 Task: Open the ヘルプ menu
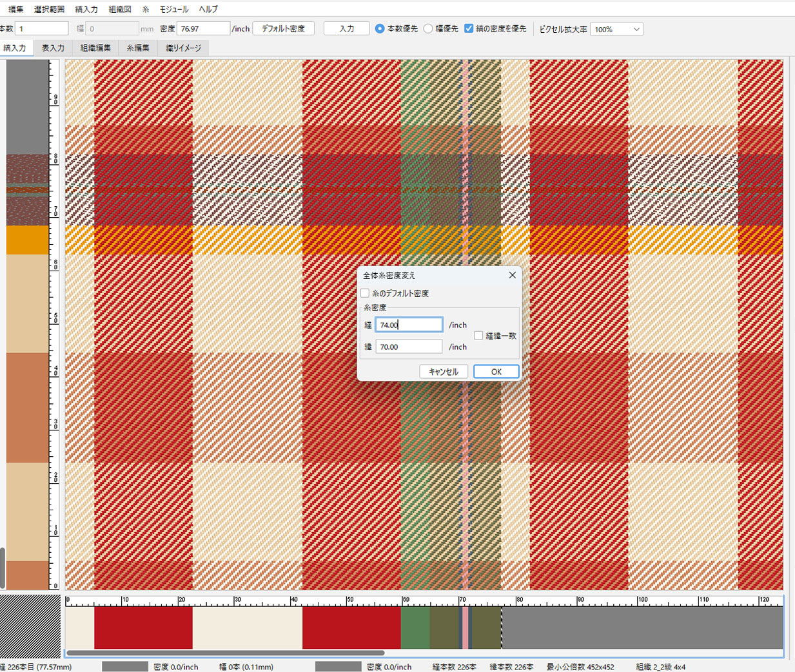[x=208, y=9]
